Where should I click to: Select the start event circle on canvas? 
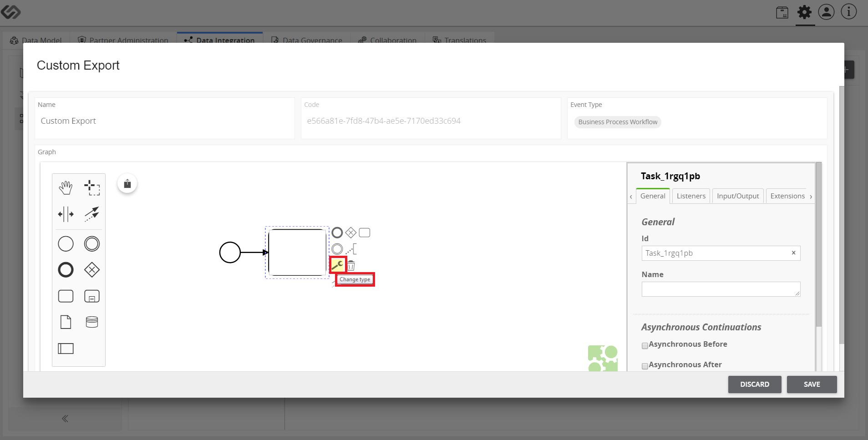click(x=230, y=253)
